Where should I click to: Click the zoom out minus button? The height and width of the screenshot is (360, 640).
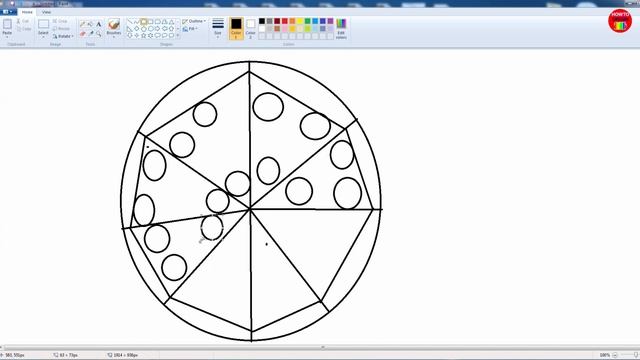[x=615, y=355]
